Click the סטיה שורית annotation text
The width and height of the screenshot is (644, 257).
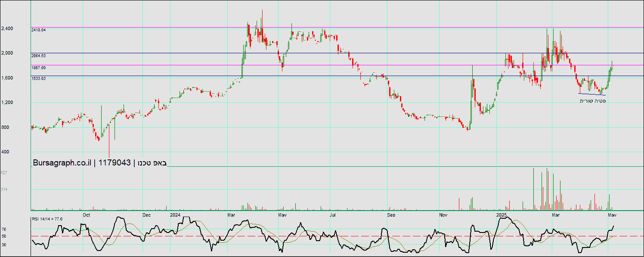[593, 101]
